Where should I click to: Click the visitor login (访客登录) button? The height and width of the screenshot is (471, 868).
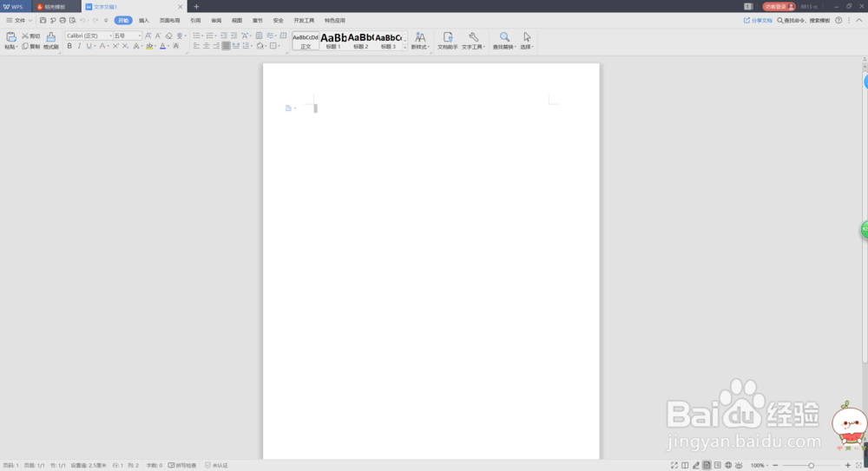779,7
